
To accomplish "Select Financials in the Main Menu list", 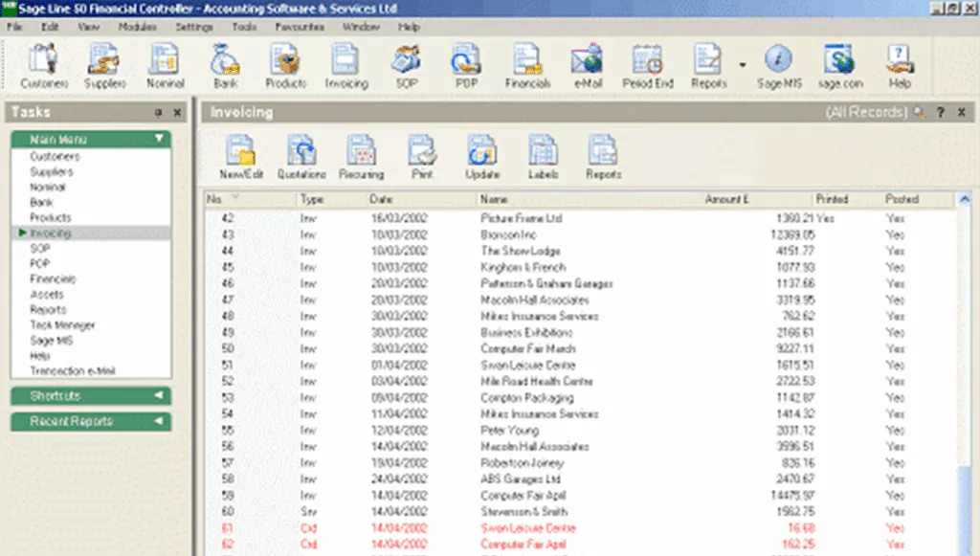I will [x=54, y=278].
